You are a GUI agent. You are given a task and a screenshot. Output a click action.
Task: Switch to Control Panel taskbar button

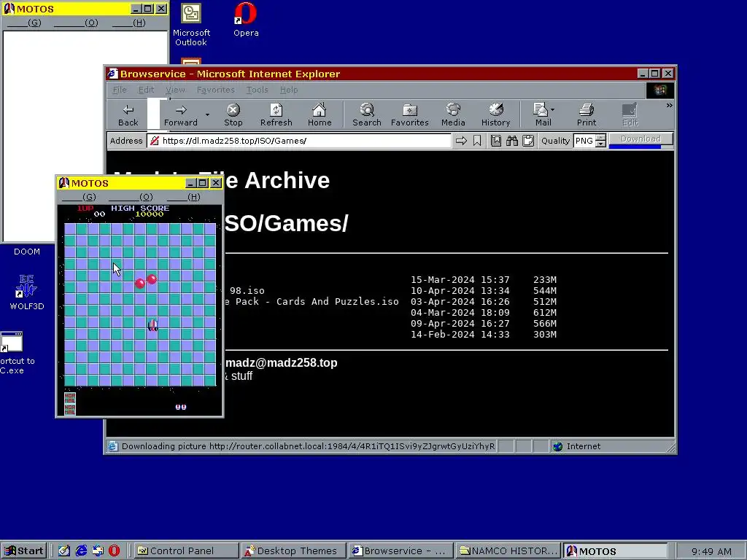185,551
